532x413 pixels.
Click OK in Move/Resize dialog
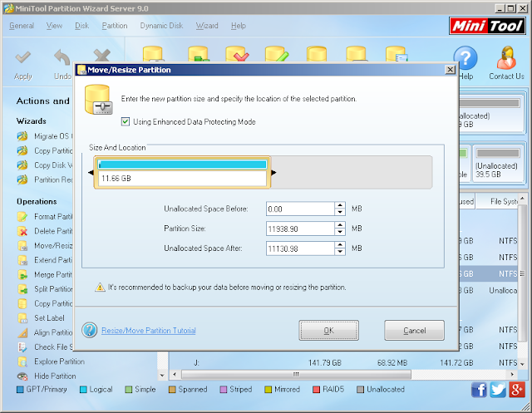[x=328, y=330]
